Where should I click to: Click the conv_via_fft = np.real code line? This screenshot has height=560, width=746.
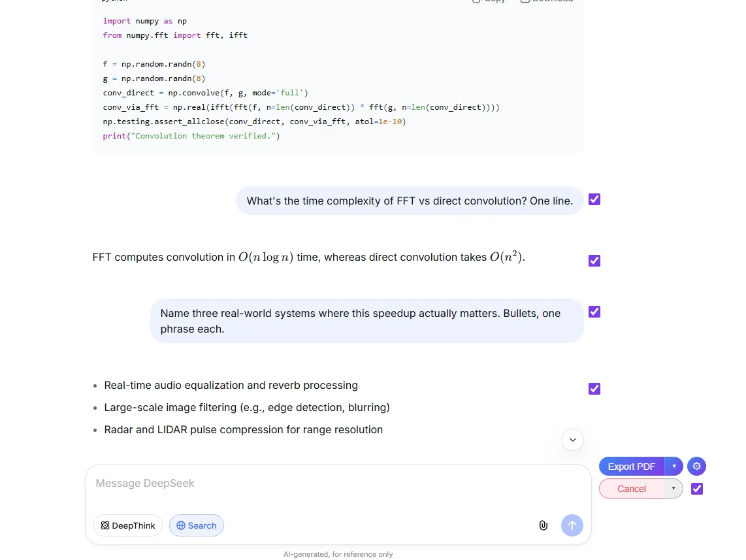coord(301,107)
